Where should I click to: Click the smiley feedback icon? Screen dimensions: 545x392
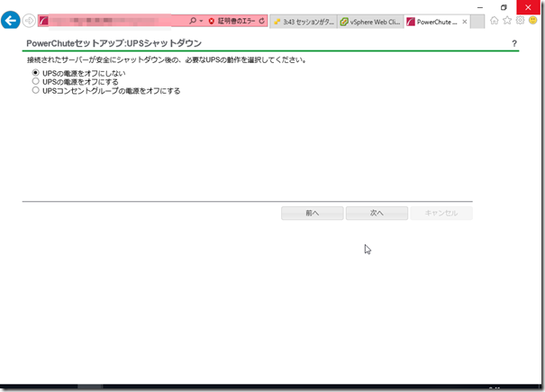pos(533,20)
